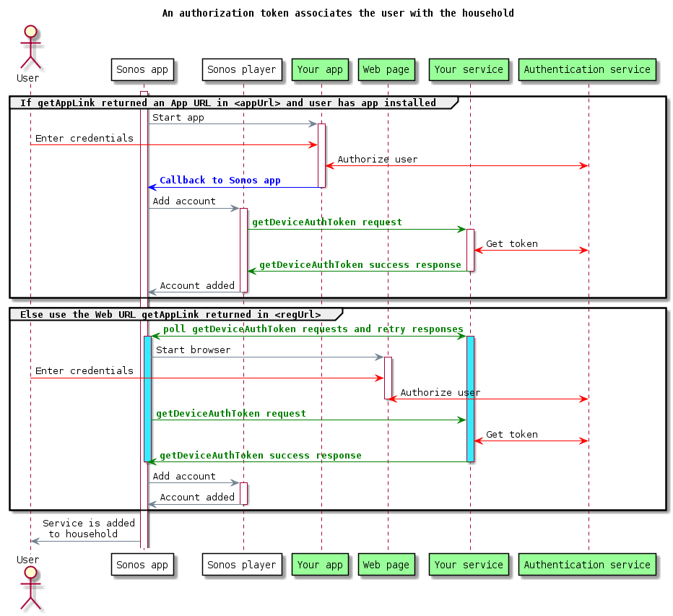Click the blue 'Callback to Sonos app' label
Image resolution: width=673 pixels, height=616 pixels.
(x=220, y=181)
